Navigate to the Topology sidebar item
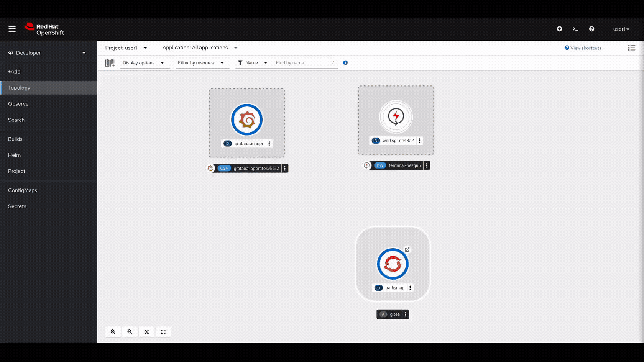The image size is (644, 362). point(19,88)
